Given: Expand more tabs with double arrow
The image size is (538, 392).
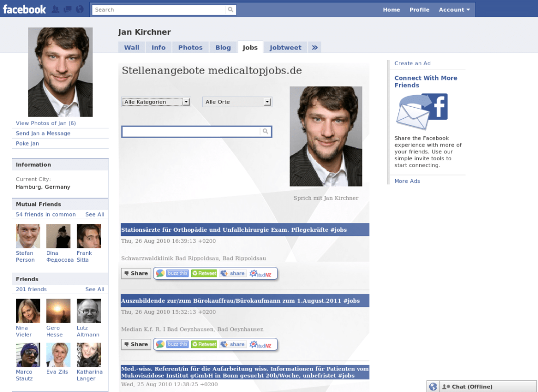Looking at the screenshot, I should coord(315,47).
